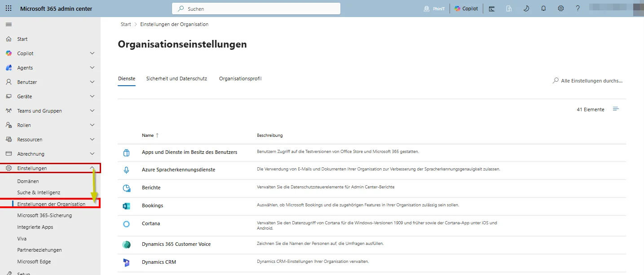The height and width of the screenshot is (275, 644).
Task: Expand the Rollen navigation chevron
Action: (x=92, y=125)
